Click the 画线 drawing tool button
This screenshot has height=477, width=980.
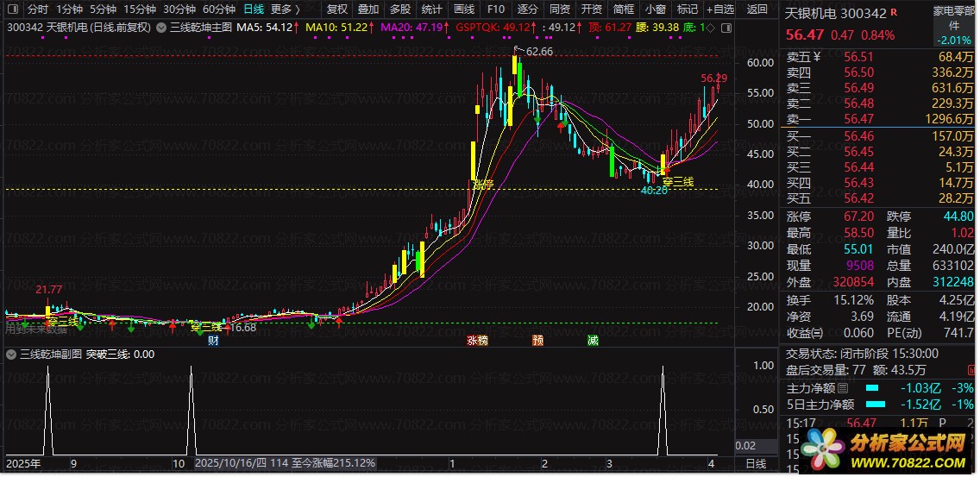coord(464,9)
